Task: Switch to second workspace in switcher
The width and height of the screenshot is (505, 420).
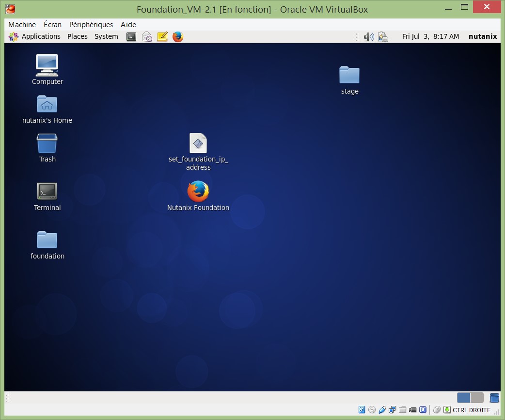Action: click(x=477, y=398)
